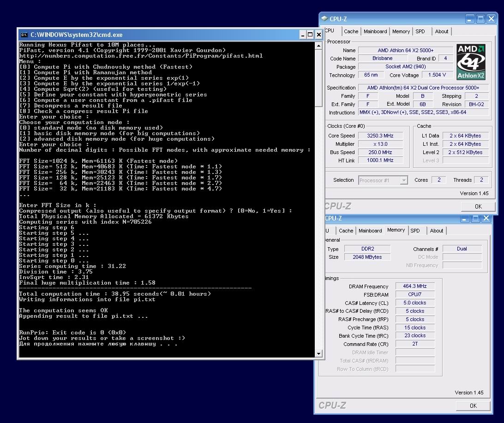
Task: Click the AMD Athlon X2 logo image
Action: coord(471,62)
